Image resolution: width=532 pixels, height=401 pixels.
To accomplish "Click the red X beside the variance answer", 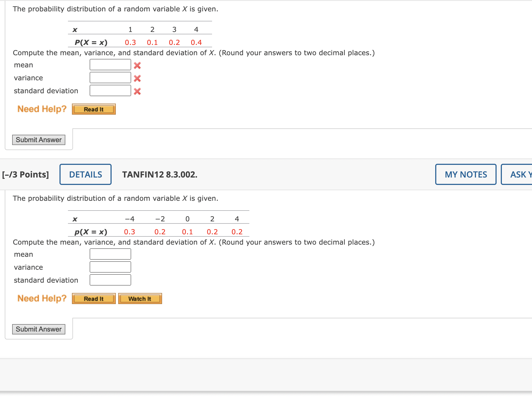I will 137,78.
